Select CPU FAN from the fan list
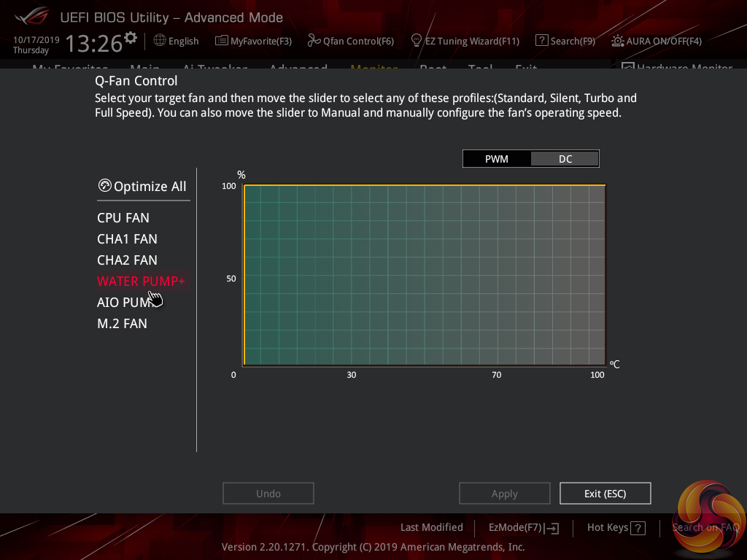This screenshot has width=747, height=560. tap(123, 218)
